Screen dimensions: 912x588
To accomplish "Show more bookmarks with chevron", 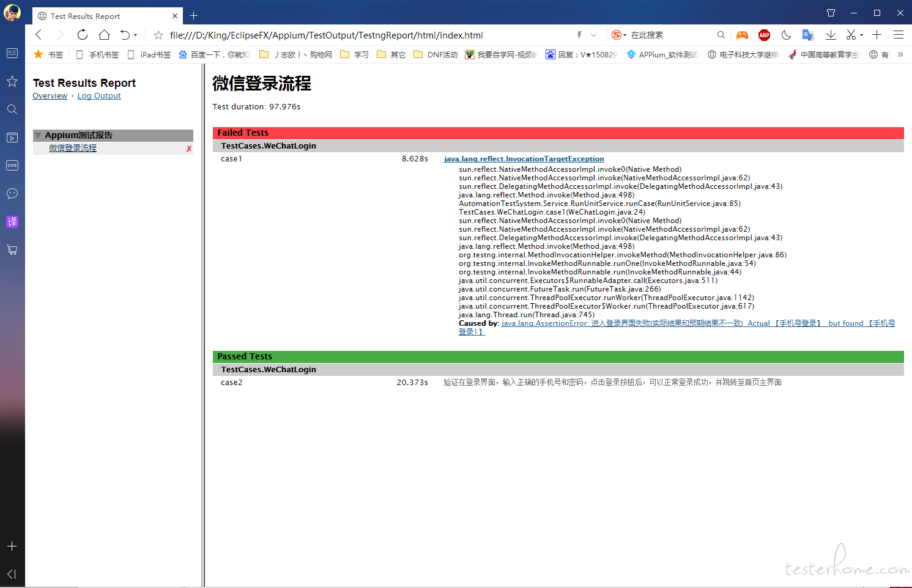I will 900,54.
